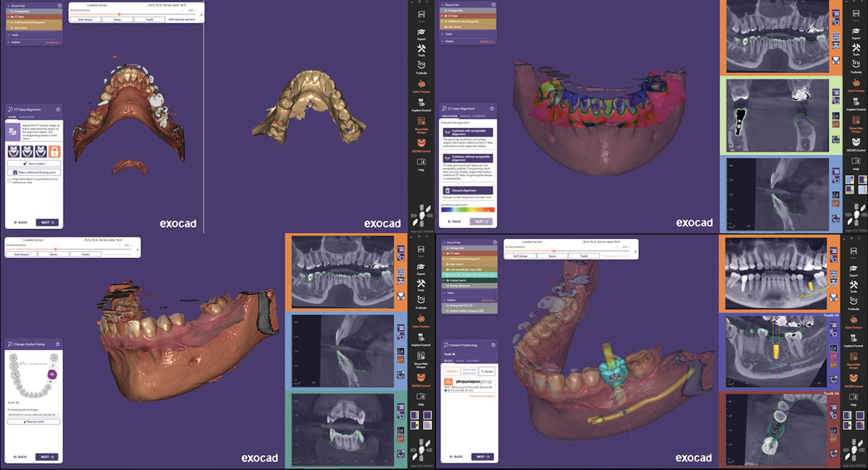Open the Connecting element type dropdown
The height and width of the screenshot is (470, 868).
(34, 415)
